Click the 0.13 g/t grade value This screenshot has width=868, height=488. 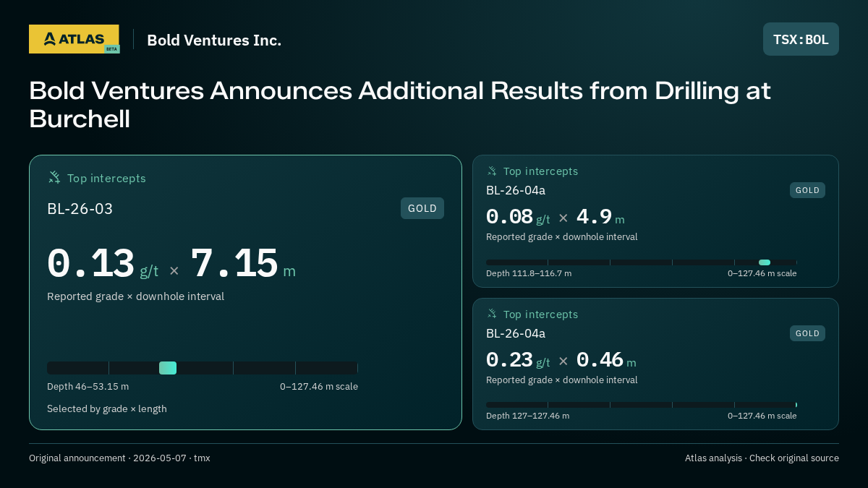click(x=103, y=263)
